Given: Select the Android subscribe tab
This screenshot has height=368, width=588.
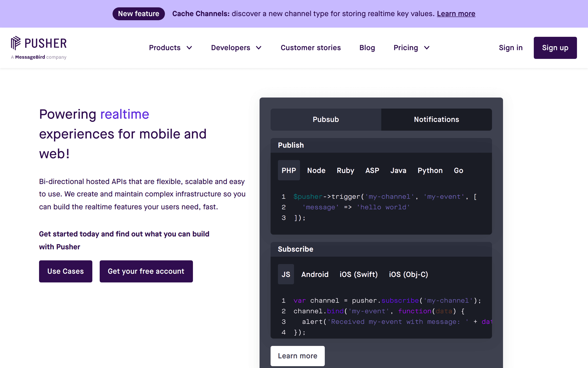Looking at the screenshot, I should (315, 274).
